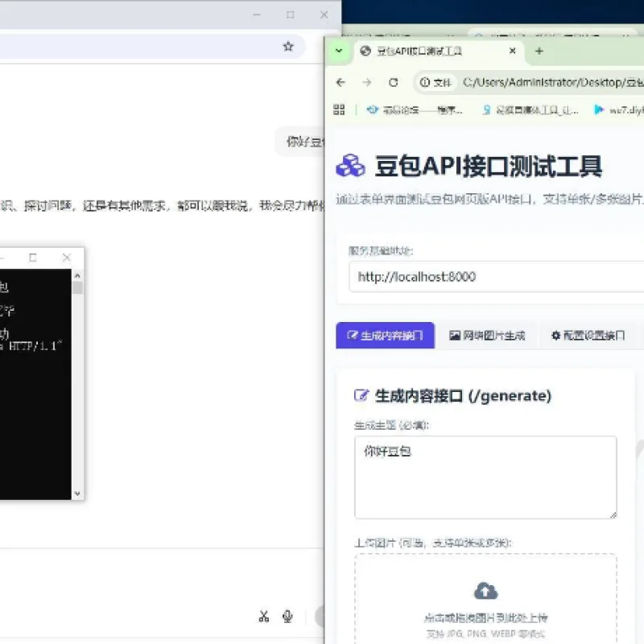The height and width of the screenshot is (644, 644).
Task: Open the first bookmark with blue icon
Action: 415,109
